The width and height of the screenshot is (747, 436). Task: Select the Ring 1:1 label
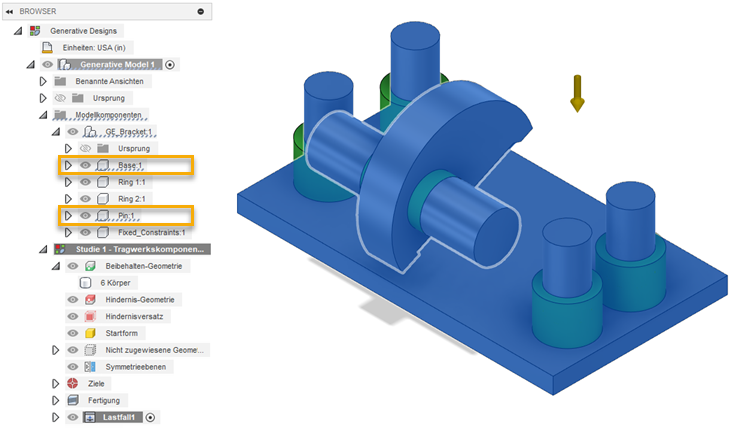click(132, 182)
